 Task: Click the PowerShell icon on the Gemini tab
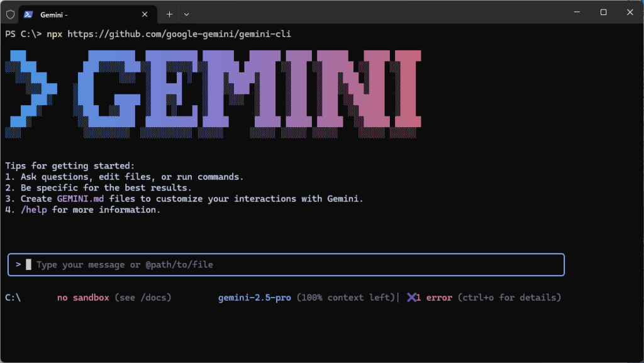click(28, 14)
